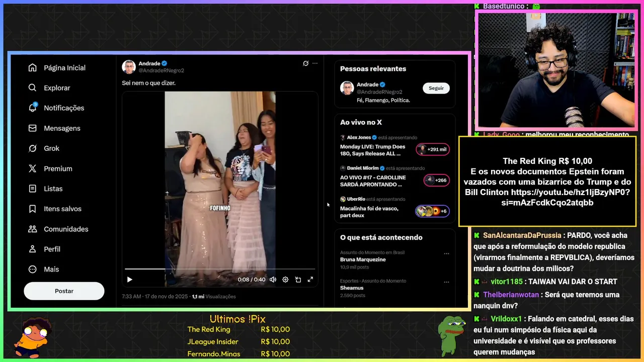This screenshot has width=644, height=362.
Task: Open video settings gear icon
Action: click(x=285, y=280)
